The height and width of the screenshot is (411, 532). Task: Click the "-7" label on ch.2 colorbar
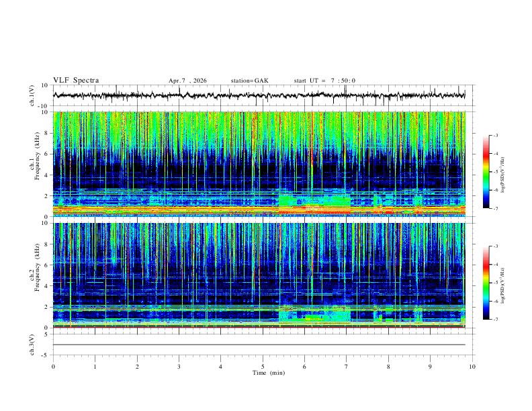point(496,320)
